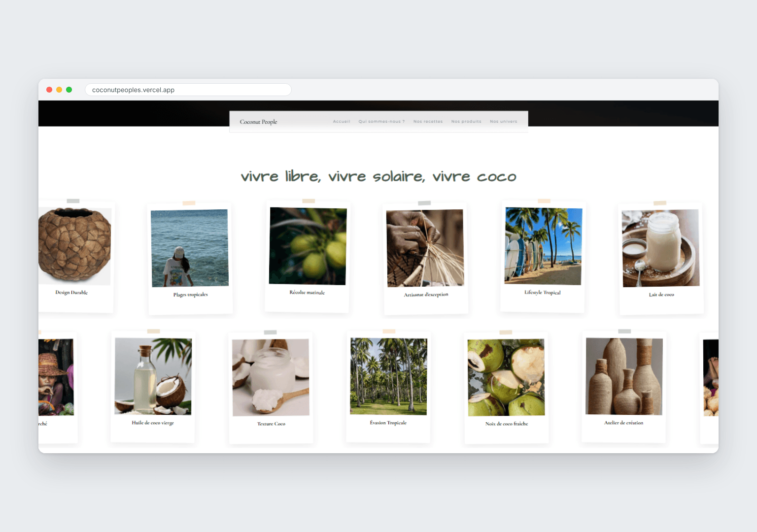The height and width of the screenshot is (532, 757).
Task: Open Nos produits in navigation
Action: click(466, 121)
